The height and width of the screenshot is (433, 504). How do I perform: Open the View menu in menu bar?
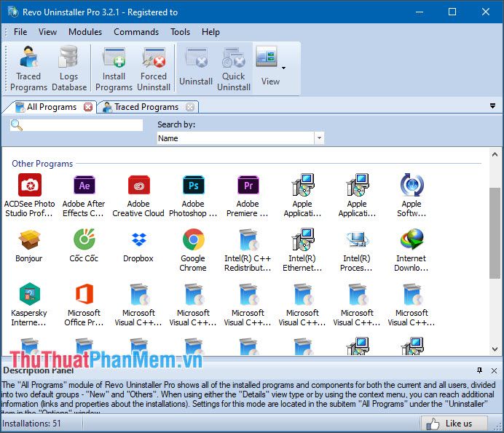(47, 32)
